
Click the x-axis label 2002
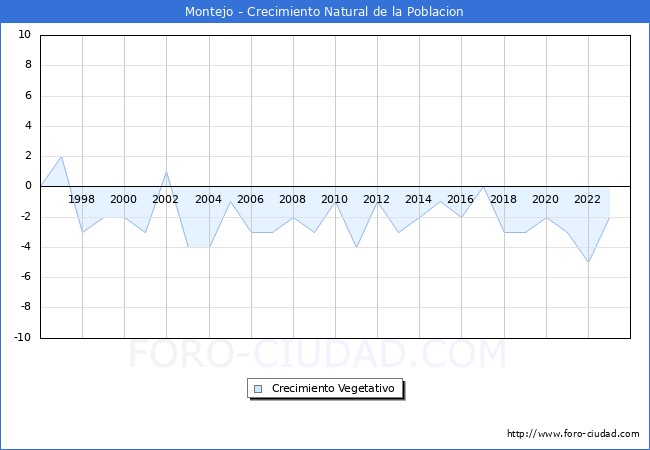(x=165, y=199)
